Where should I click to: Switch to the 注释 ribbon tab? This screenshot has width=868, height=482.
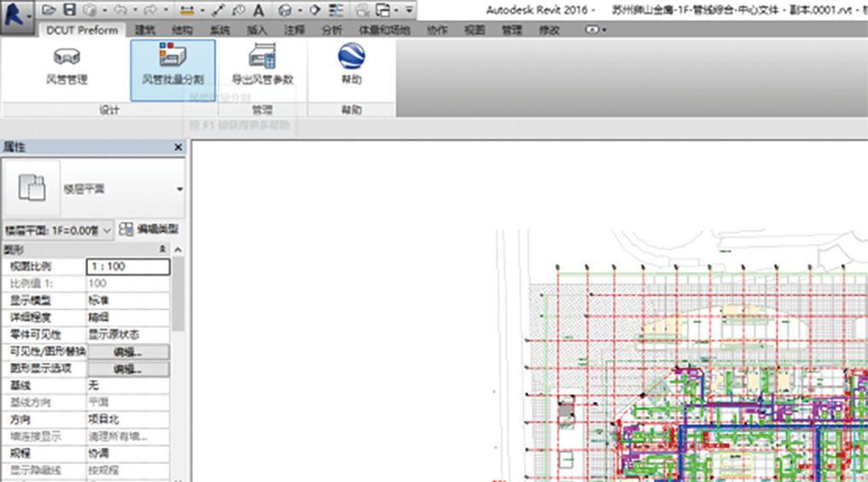(x=294, y=30)
